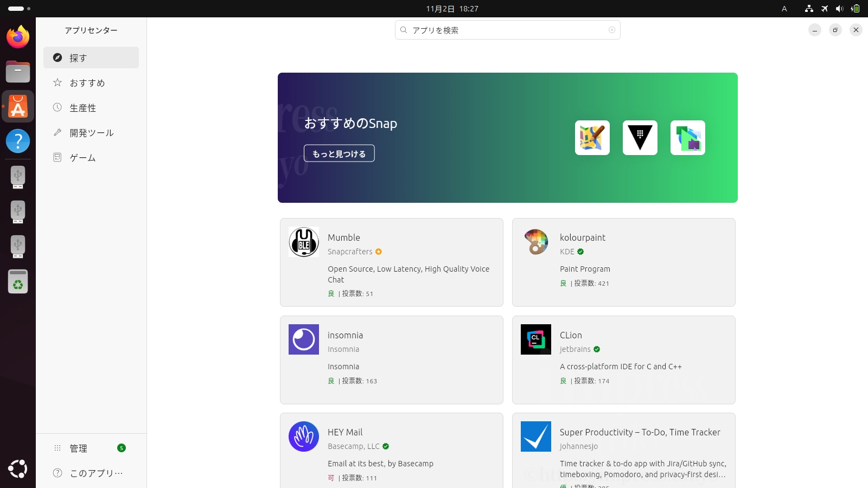Open the 管理 (Manage) sidebar item
The width and height of the screenshot is (868, 488).
91,448
